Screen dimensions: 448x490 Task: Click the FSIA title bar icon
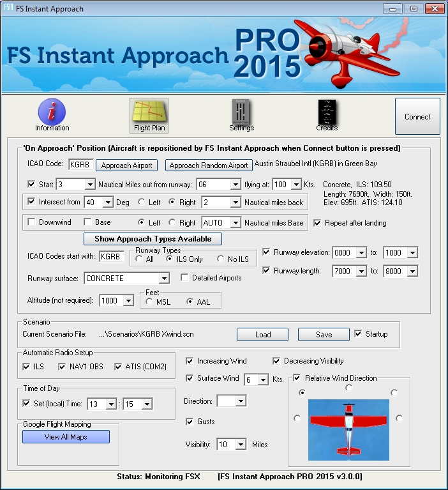point(8,8)
